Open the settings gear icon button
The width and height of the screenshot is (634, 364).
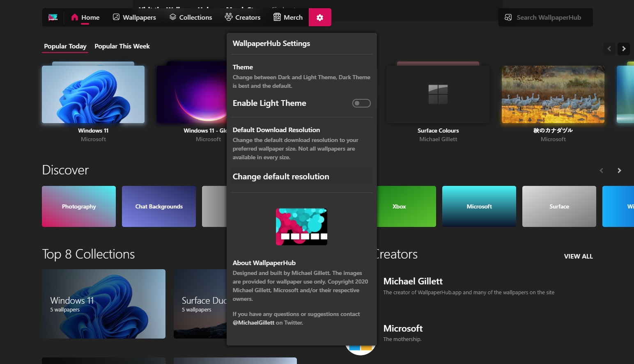(320, 17)
